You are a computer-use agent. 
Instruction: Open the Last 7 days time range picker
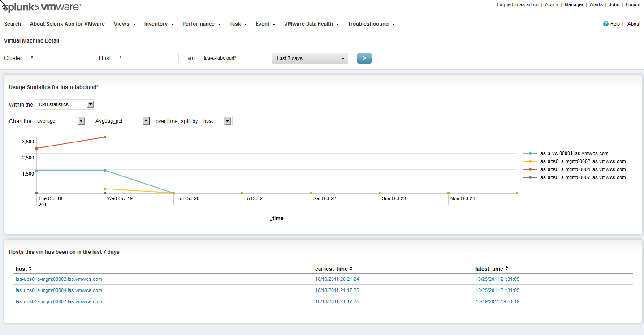(310, 58)
